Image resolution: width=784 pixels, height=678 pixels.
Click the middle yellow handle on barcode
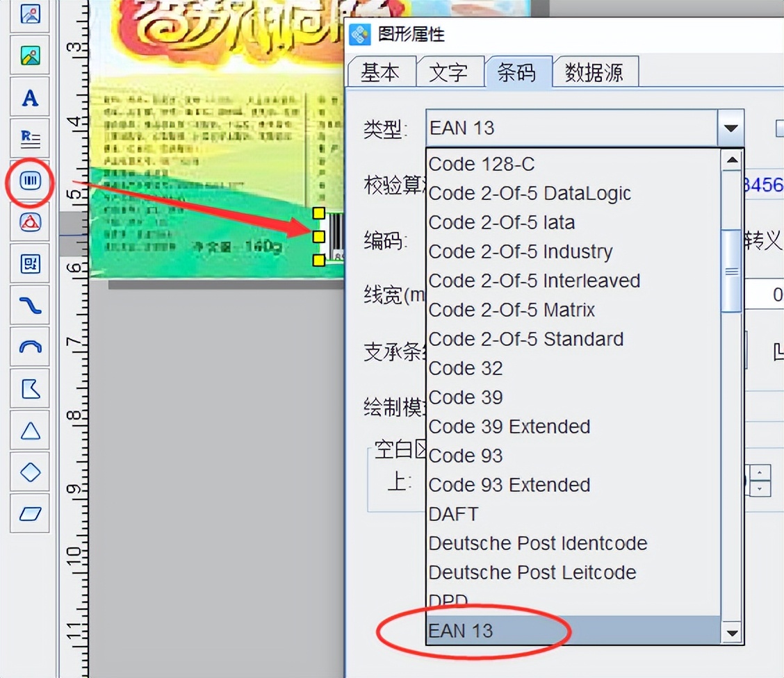point(318,236)
